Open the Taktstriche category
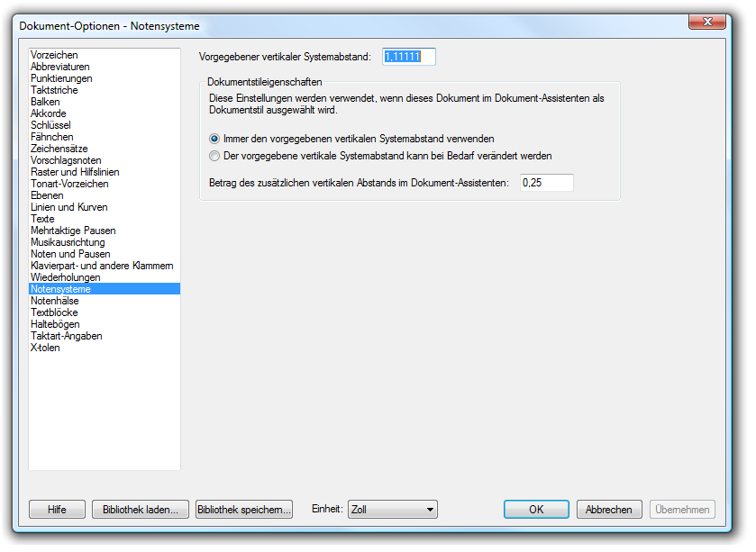 tap(105, 90)
